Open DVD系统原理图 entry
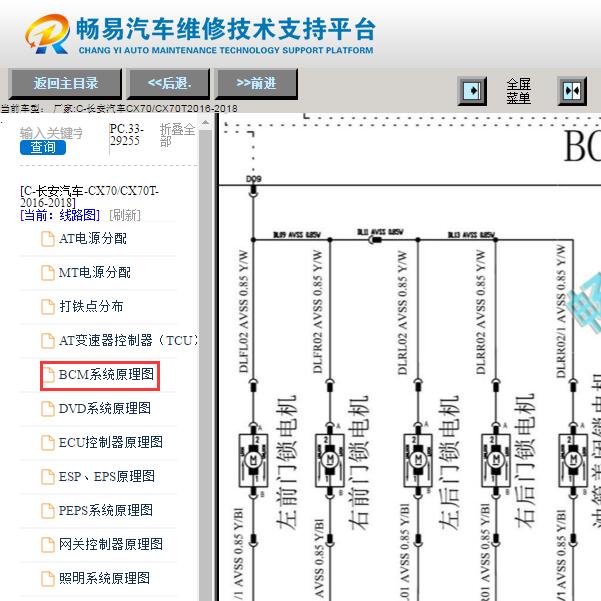601x601 pixels. click(105, 408)
